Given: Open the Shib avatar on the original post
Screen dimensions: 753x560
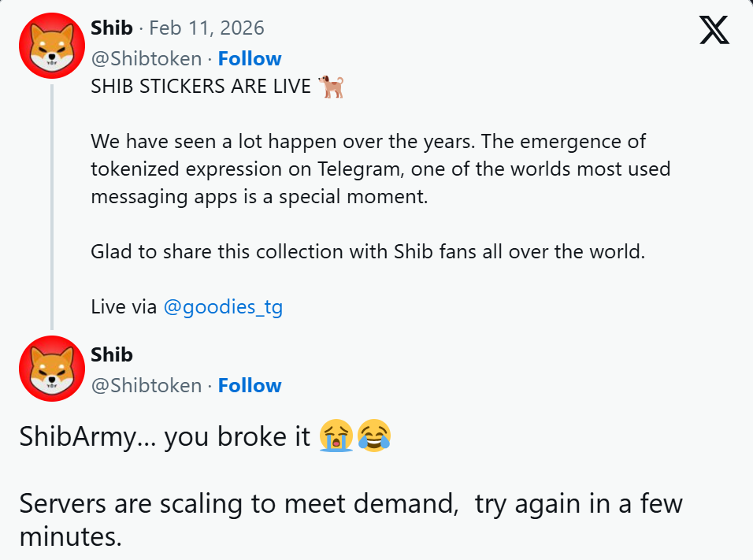Looking at the screenshot, I should click(x=51, y=46).
